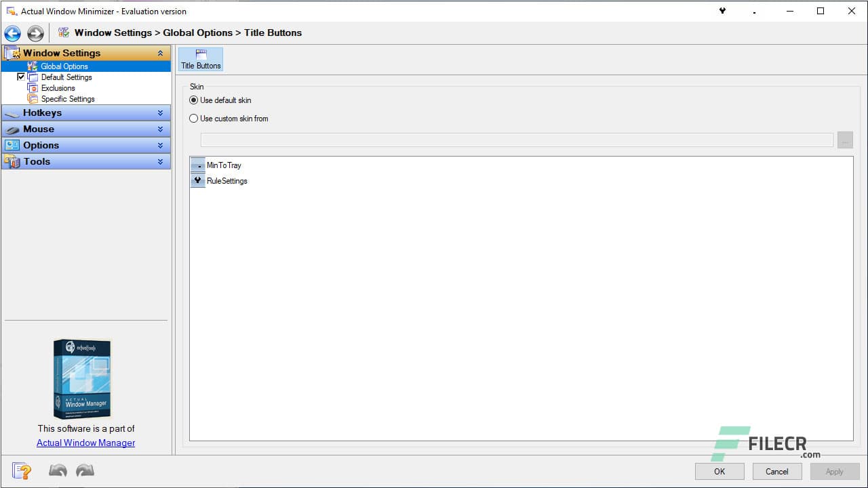Click the forward navigation arrow
This screenshot has width=868, height=488.
(35, 33)
